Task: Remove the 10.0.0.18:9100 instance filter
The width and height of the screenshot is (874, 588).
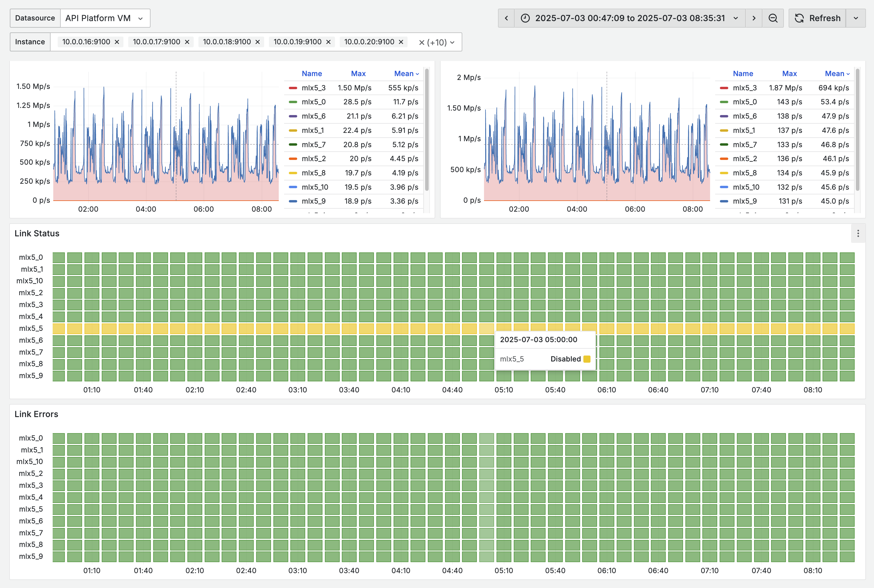Action: (257, 42)
